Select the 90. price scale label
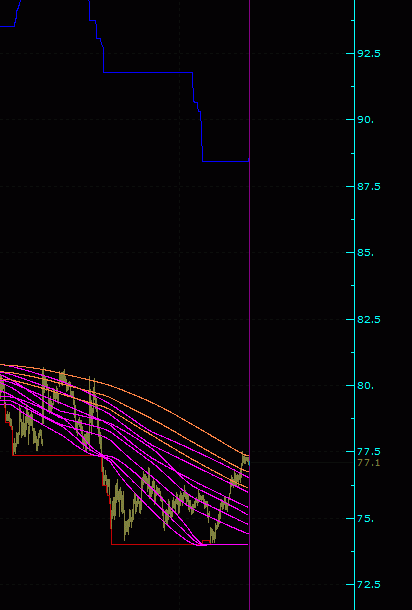The height and width of the screenshot is (610, 412). [365, 119]
